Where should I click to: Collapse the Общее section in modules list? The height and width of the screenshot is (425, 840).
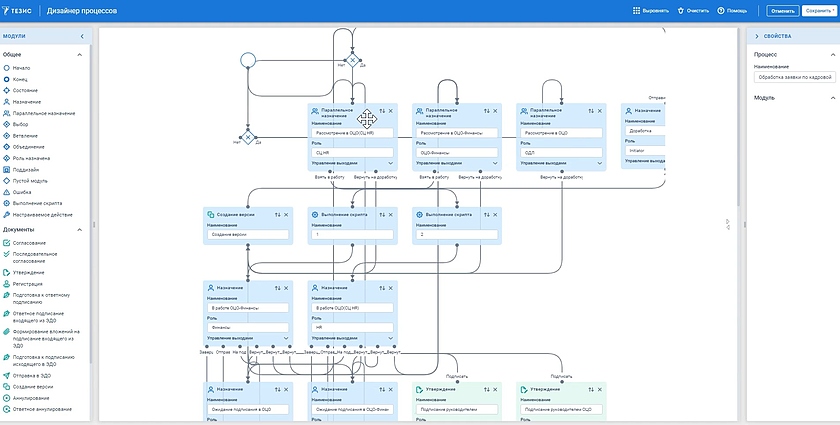[84, 54]
